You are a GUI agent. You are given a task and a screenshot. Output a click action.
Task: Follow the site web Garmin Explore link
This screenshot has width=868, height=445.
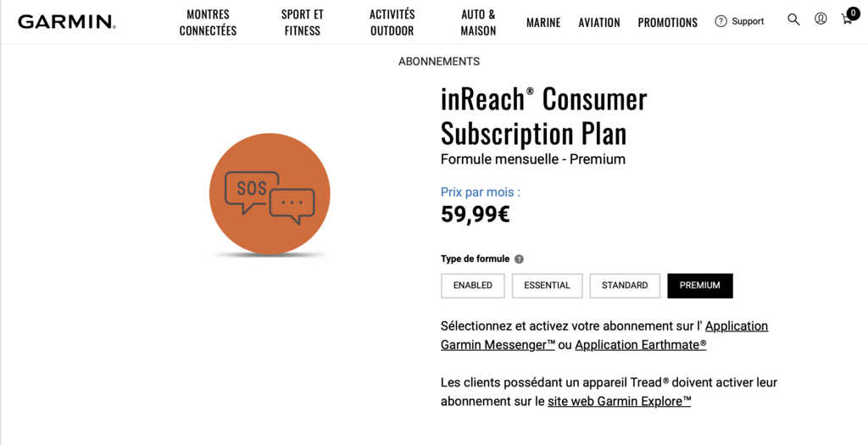coord(619,402)
